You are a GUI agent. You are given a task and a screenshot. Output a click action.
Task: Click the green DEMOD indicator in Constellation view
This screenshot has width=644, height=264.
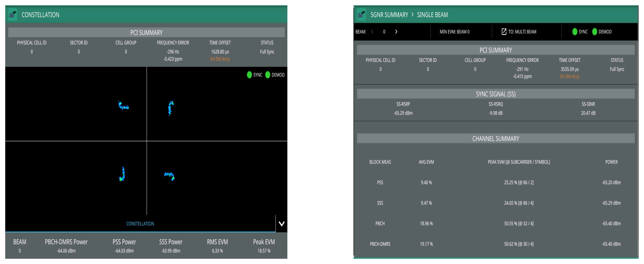point(267,75)
